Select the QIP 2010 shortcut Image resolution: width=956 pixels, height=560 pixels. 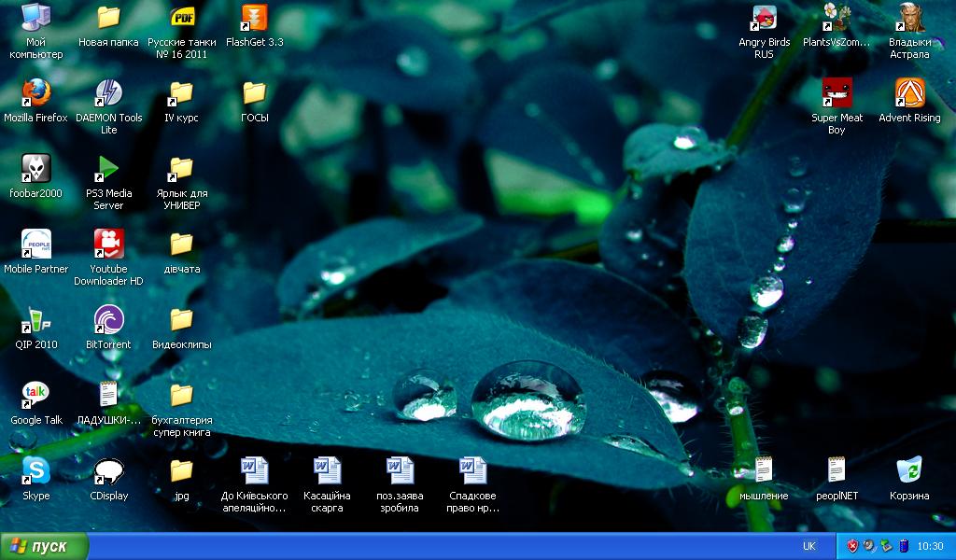pyautogui.click(x=35, y=320)
